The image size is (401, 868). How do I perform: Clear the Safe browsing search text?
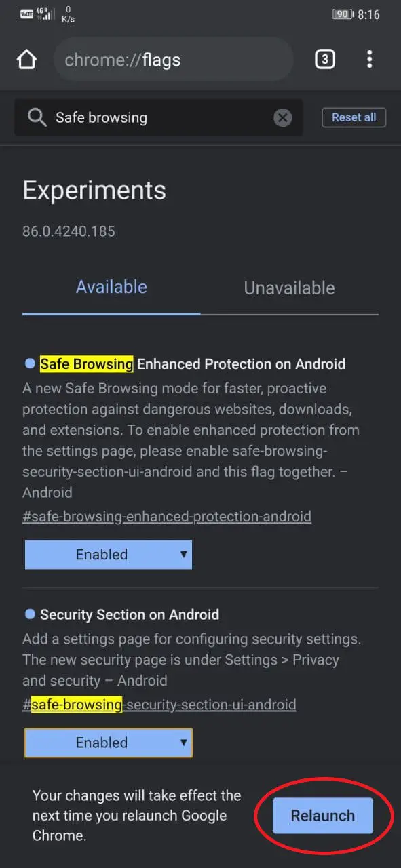point(282,118)
